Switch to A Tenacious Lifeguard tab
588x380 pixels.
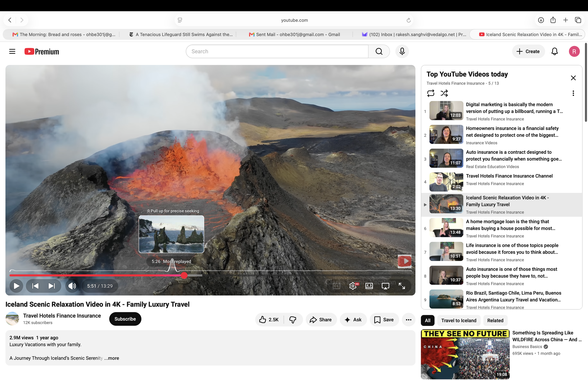[181, 35]
